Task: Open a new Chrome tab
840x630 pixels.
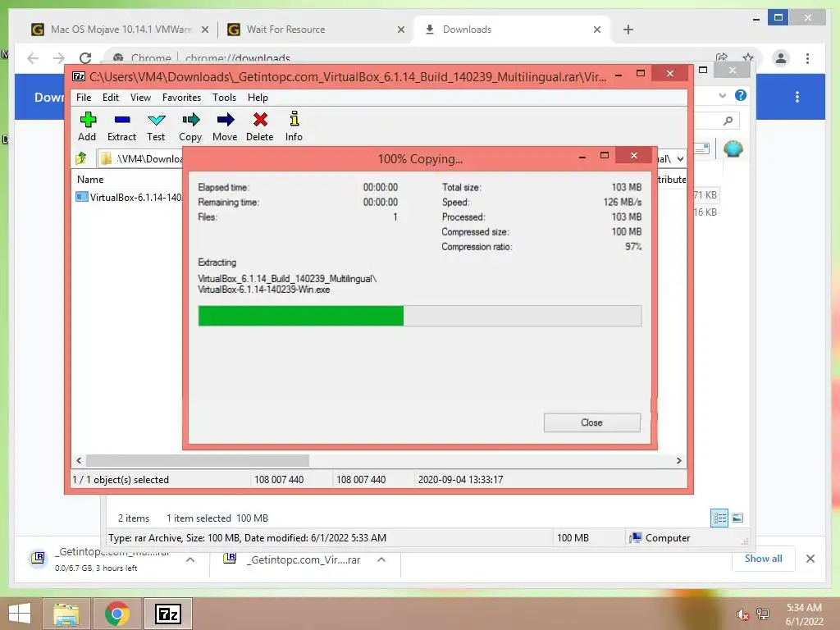Action: [x=628, y=30]
